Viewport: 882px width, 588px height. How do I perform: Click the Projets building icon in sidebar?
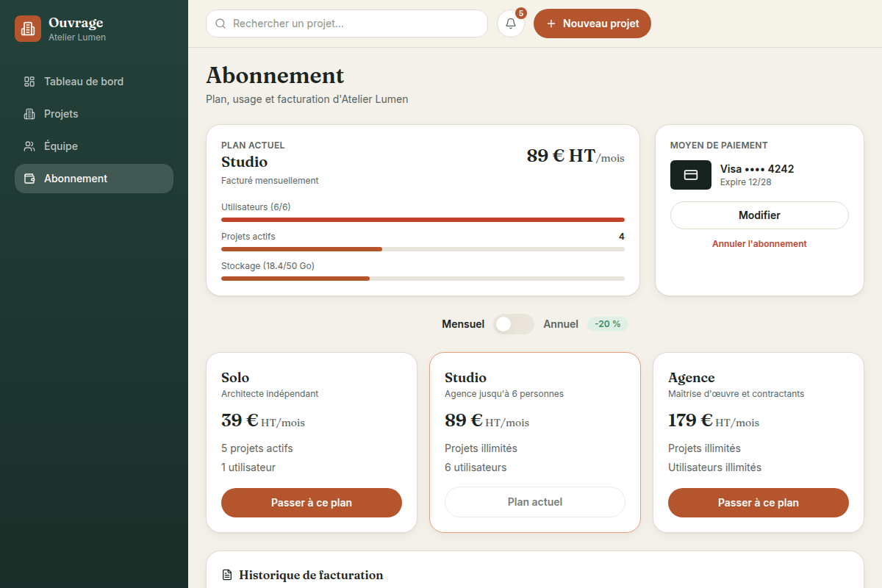(29, 114)
